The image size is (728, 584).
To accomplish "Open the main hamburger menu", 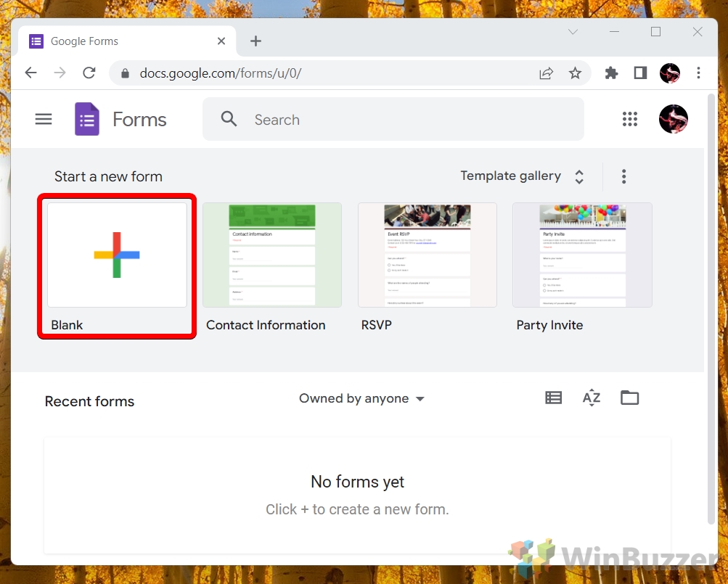I will pos(44,119).
